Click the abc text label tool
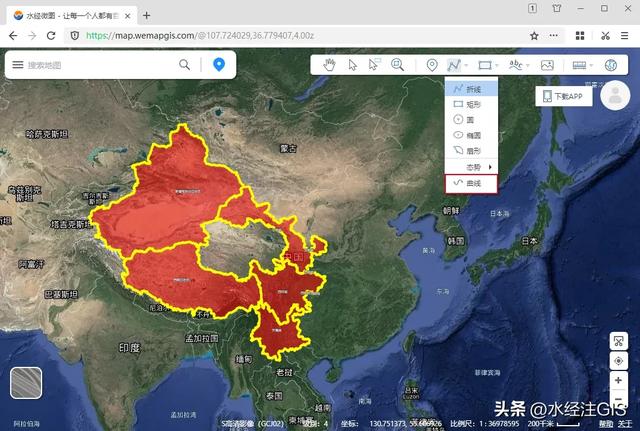640x431 pixels. 516,64
